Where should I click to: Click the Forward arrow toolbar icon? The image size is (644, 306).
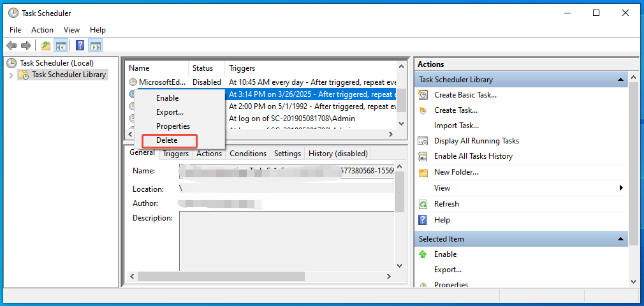pos(26,46)
